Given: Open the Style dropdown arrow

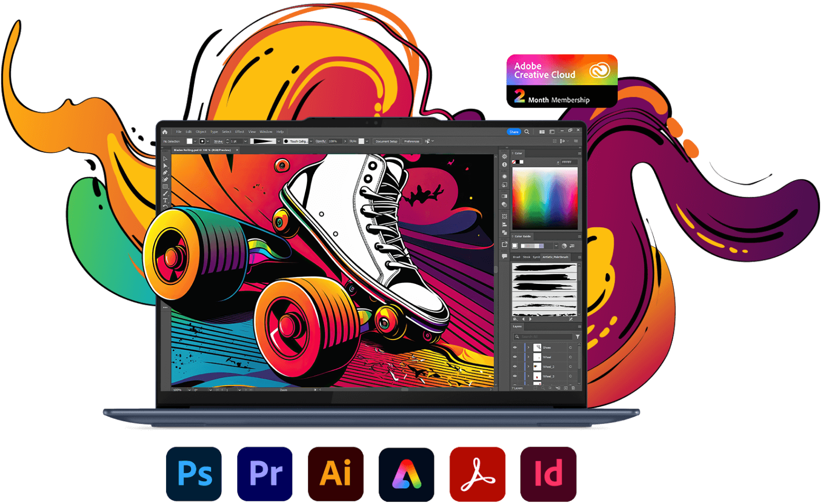Looking at the screenshot, I should pos(367,141).
